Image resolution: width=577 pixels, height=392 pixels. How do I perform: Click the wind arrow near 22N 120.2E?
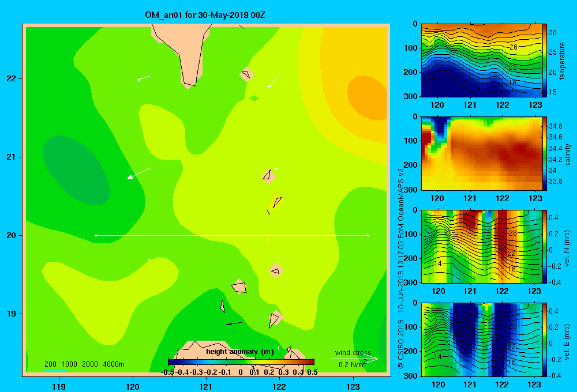pos(144,78)
